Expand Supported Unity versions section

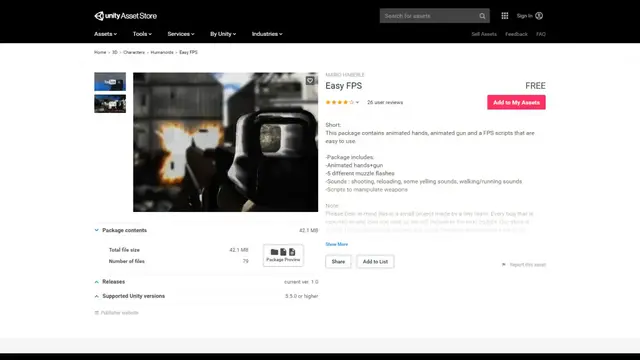(97, 296)
